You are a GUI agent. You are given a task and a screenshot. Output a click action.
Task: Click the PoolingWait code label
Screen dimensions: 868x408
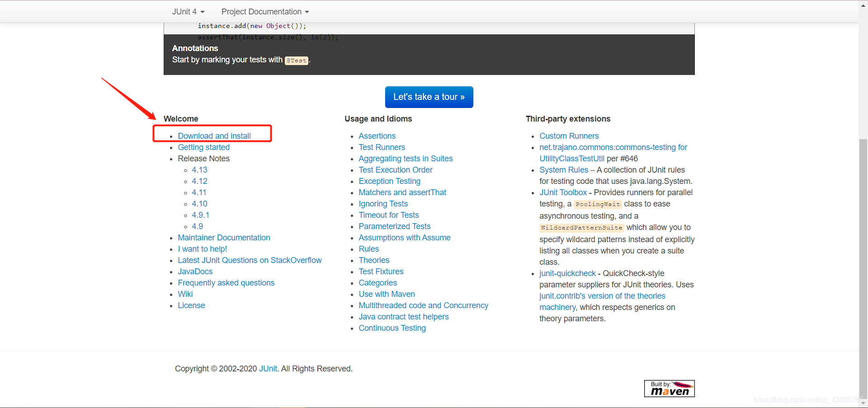point(598,204)
